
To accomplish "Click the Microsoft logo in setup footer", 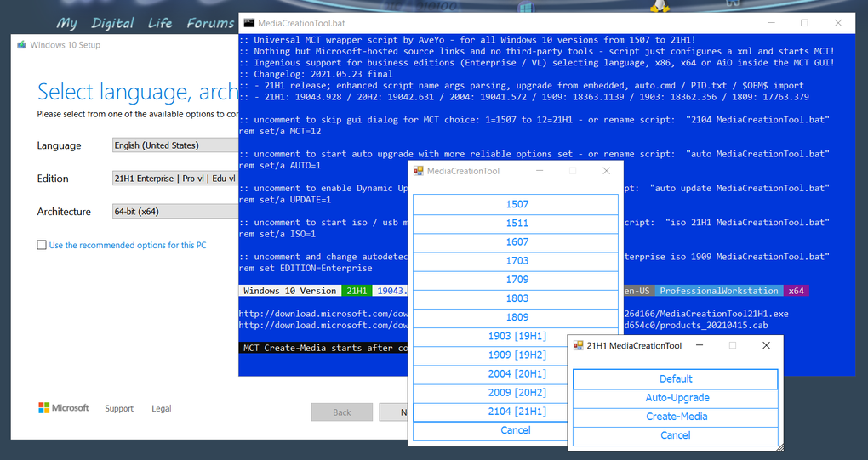I will (64, 408).
